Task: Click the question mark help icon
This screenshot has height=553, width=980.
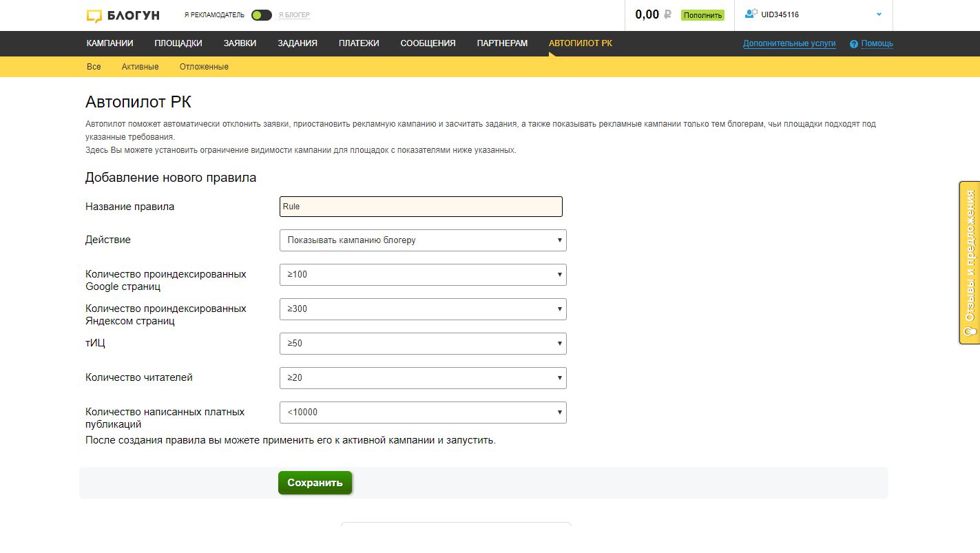Action: pos(854,44)
